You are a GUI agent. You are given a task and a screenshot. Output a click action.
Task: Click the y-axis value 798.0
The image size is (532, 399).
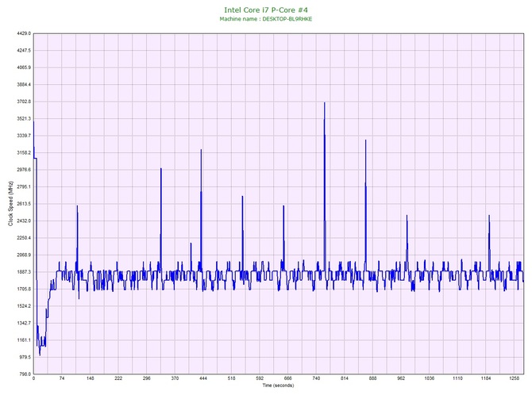point(25,374)
